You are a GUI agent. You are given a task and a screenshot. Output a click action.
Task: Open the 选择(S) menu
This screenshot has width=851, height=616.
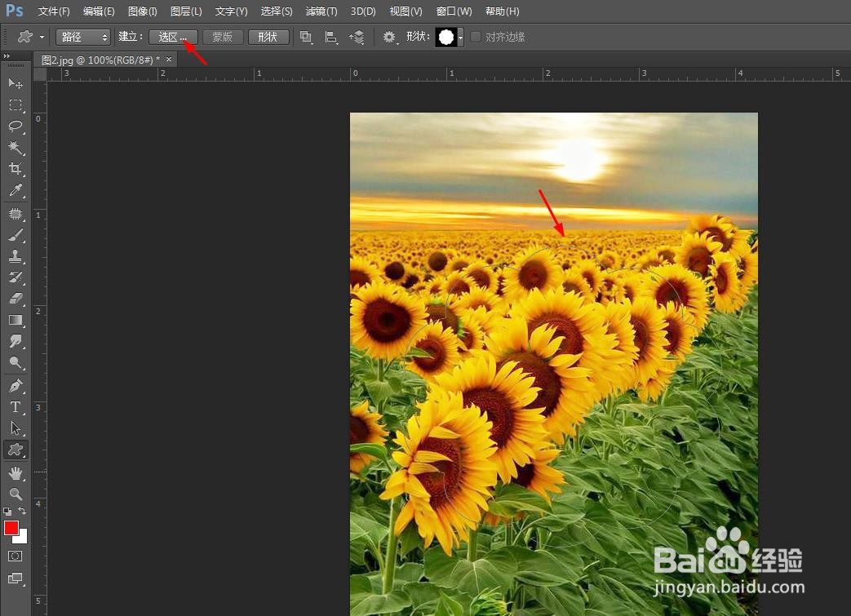[x=277, y=11]
